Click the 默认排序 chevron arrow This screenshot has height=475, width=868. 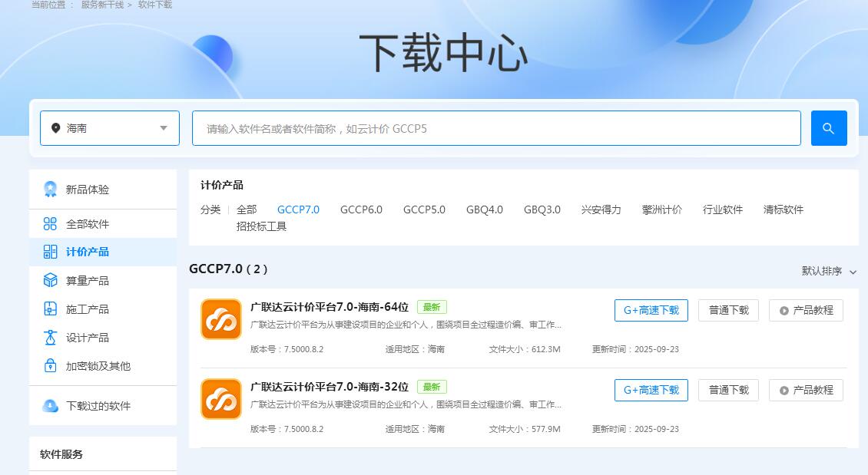[853, 272]
